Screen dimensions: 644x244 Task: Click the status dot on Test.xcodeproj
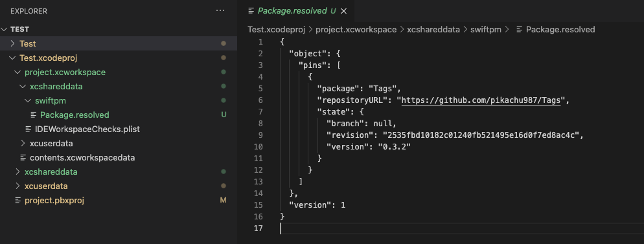tap(224, 58)
